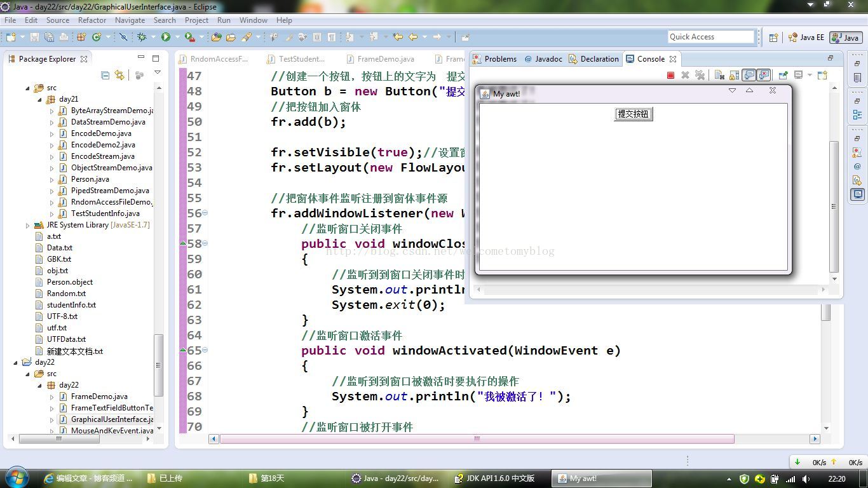868x488 pixels.
Task: Open JDK API 1.6.0 taskbar item
Action: [x=496, y=478]
